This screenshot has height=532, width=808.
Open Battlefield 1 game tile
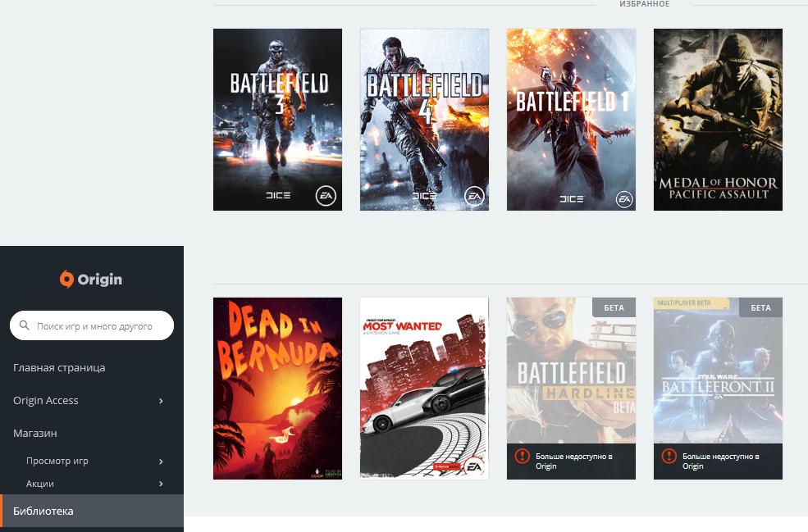(572, 120)
